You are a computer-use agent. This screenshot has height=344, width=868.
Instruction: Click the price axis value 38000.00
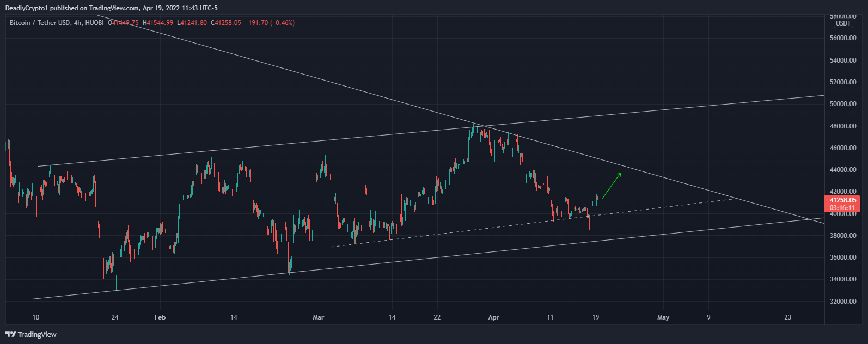843,236
